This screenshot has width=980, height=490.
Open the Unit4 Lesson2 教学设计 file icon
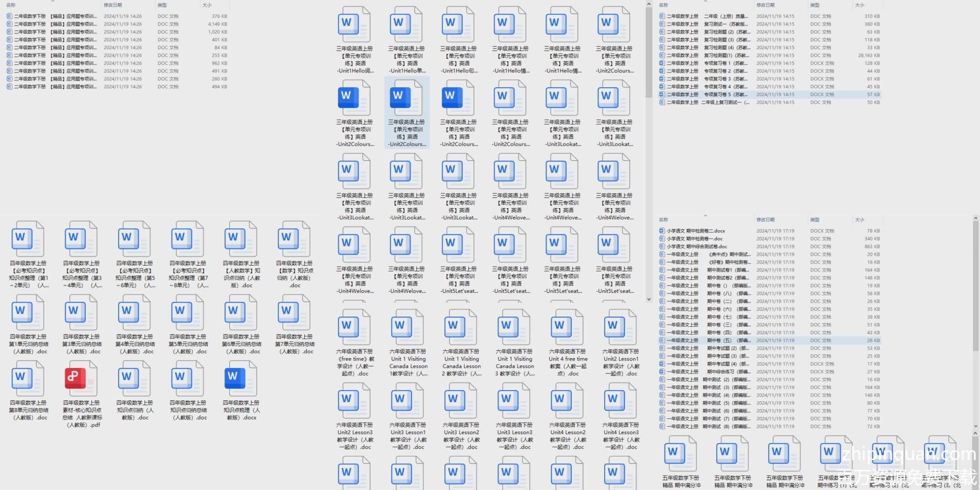[x=567, y=400]
